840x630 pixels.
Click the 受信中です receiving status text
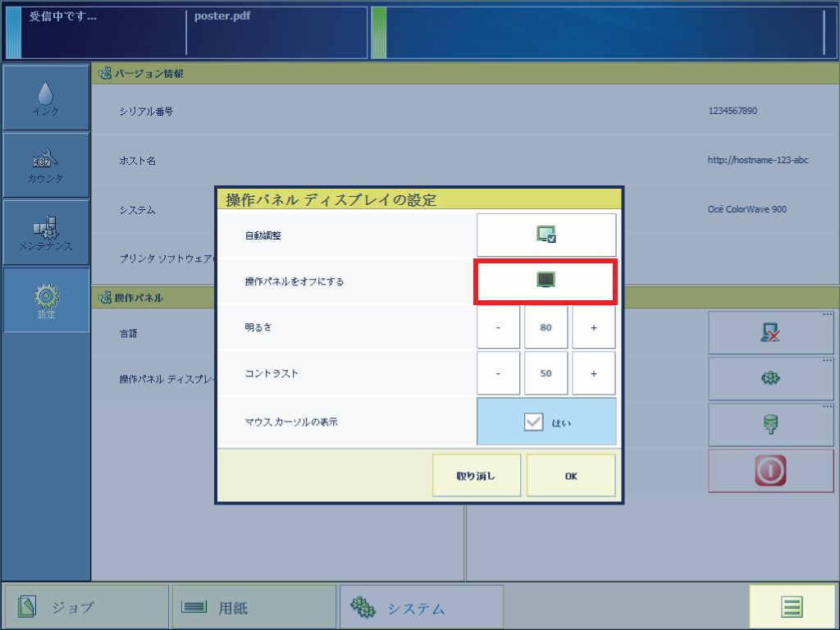[x=62, y=16]
